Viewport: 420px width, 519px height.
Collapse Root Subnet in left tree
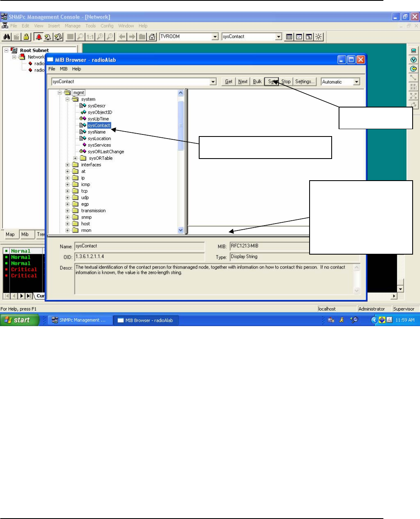(6, 50)
